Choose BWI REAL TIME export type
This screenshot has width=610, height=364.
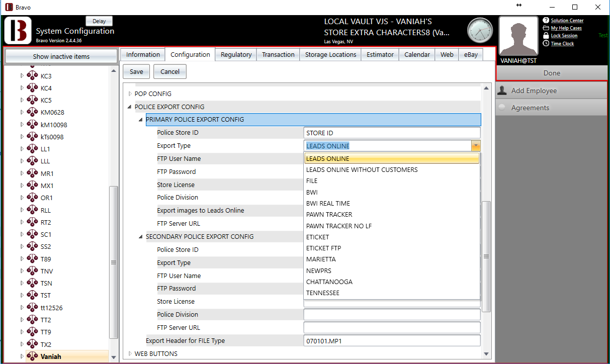point(392,203)
